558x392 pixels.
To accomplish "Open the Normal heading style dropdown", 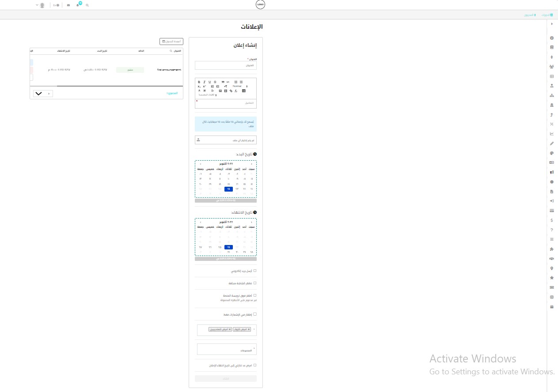I will pos(240,86).
